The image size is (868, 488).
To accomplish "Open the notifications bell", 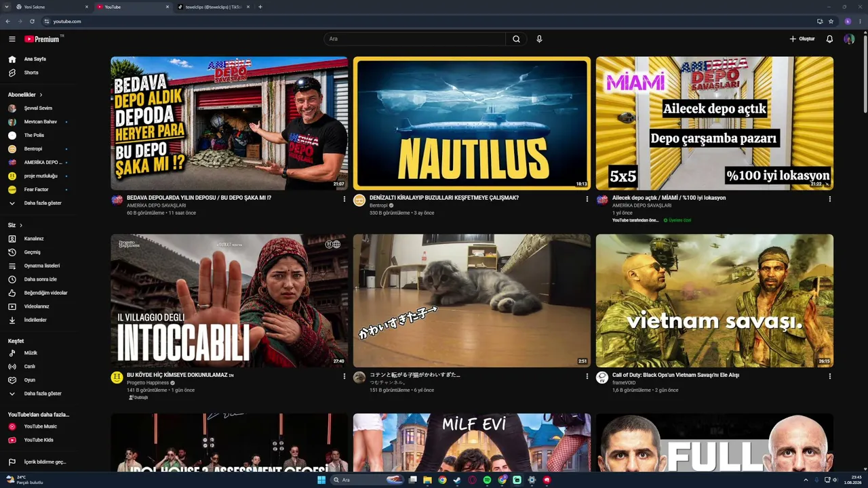I will click(x=829, y=39).
